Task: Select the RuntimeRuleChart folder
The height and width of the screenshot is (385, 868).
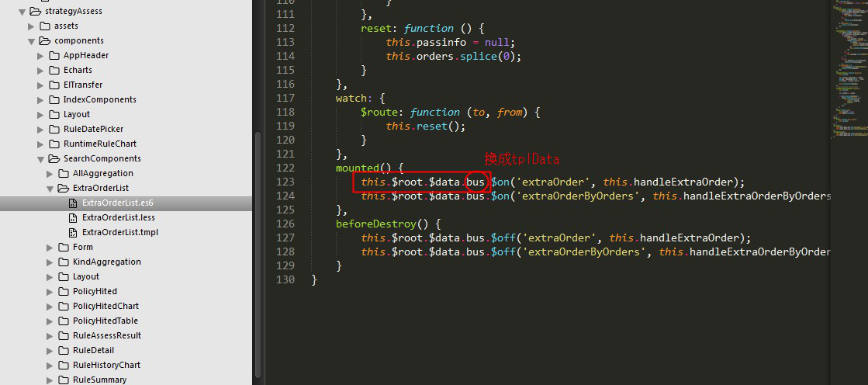Action: 99,144
